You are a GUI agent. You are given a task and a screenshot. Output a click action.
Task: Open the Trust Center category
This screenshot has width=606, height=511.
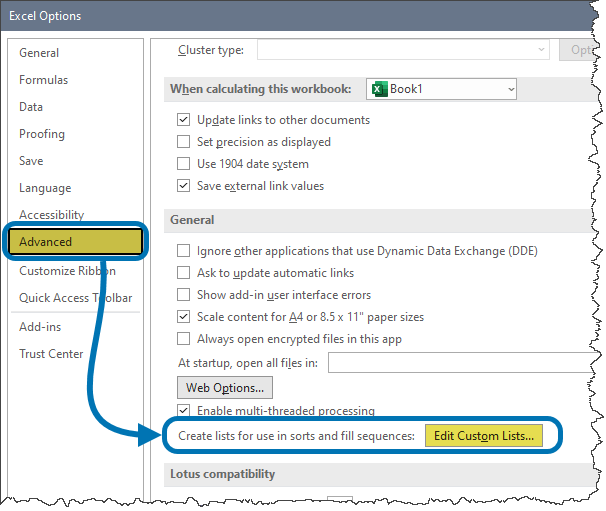point(51,354)
